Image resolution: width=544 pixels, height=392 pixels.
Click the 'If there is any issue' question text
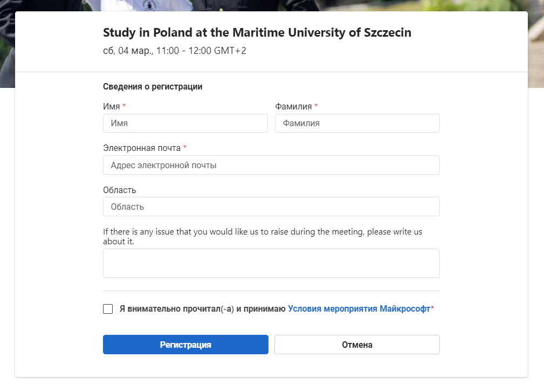tap(262, 232)
